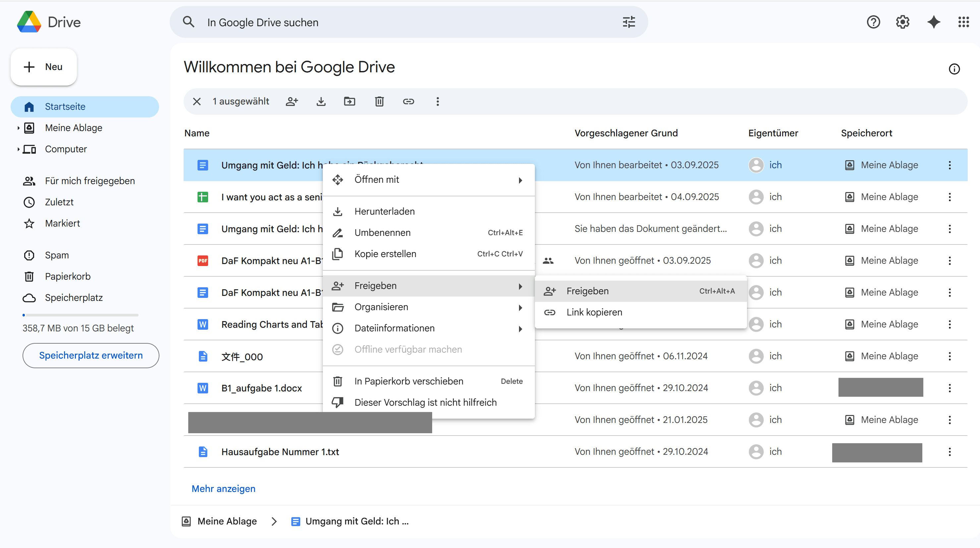Select the 文件_000 file
Image resolution: width=980 pixels, height=548 pixels.
pos(242,357)
